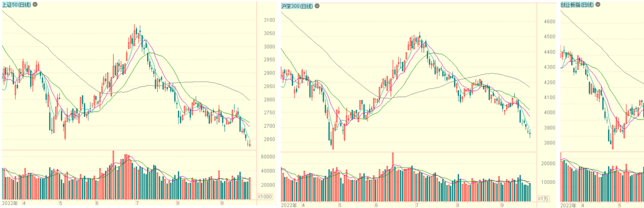The height and width of the screenshot is (208, 644).
Task: Open the dropdown arrow beside 沪深300(日线)
Action: [317, 6]
